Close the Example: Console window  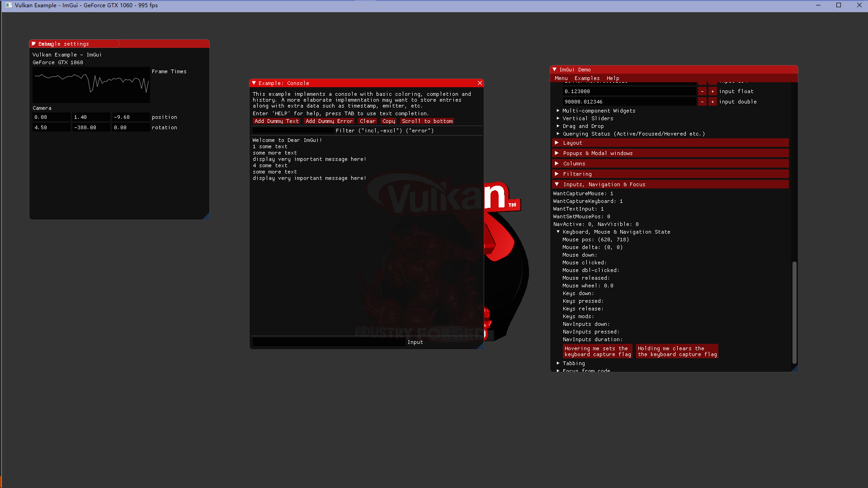480,83
